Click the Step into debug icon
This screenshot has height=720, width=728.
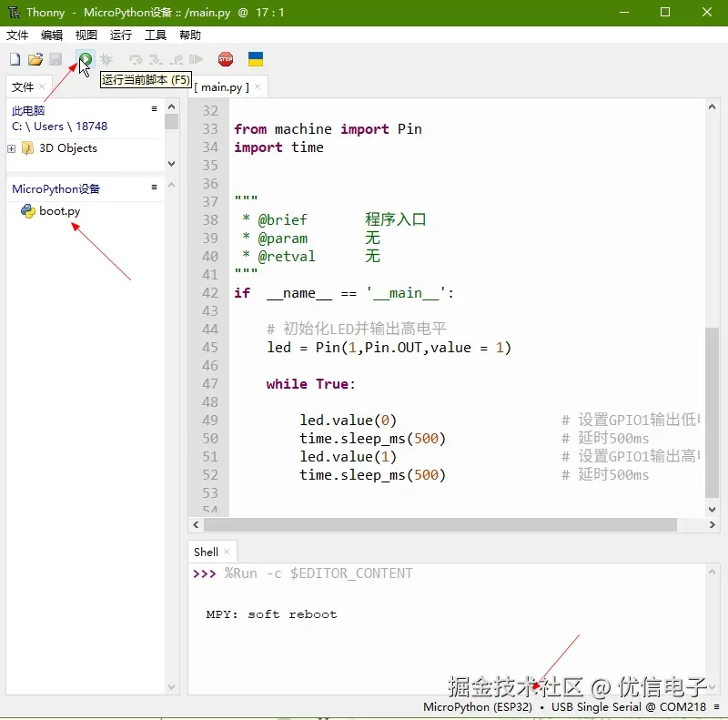pos(156,59)
